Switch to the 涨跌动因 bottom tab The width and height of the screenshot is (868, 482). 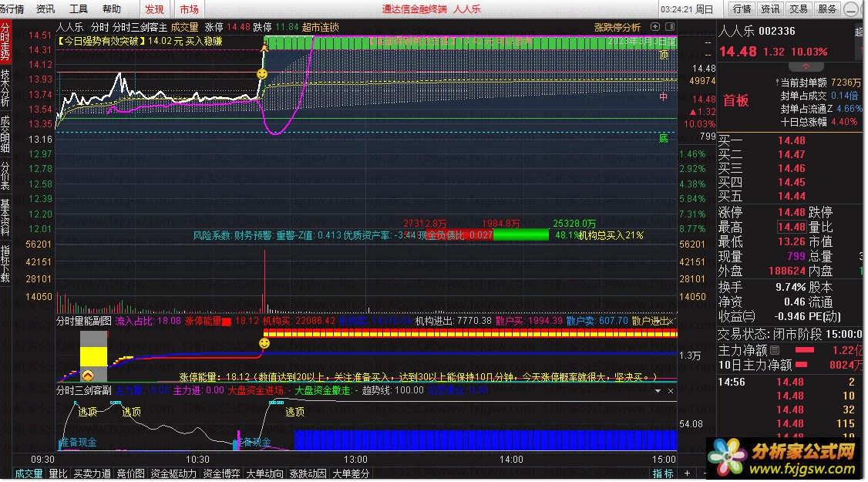(308, 474)
